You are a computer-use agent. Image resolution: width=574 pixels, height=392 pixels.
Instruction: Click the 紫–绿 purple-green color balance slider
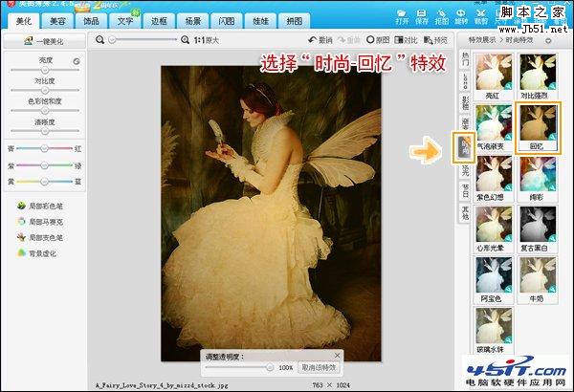[44, 165]
